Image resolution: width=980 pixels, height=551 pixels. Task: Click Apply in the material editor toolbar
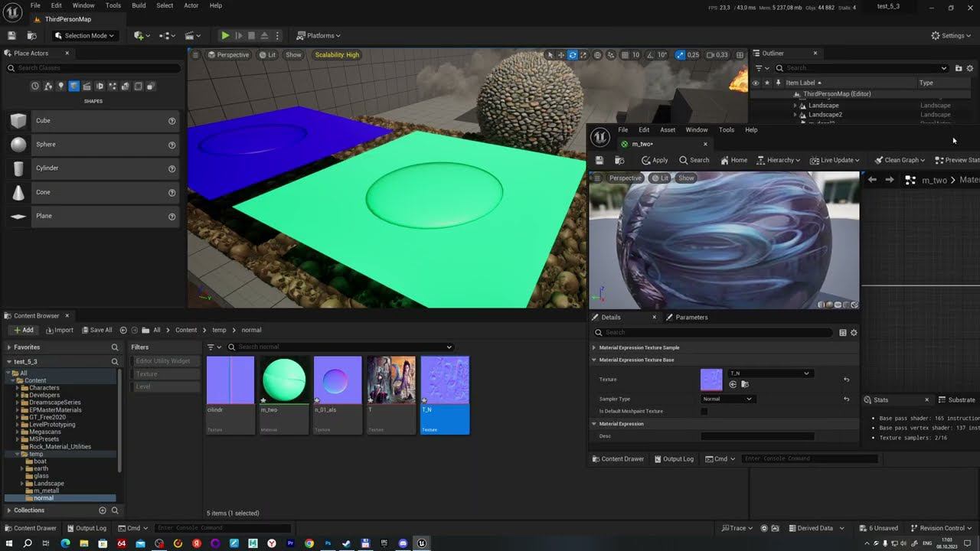[x=655, y=160]
